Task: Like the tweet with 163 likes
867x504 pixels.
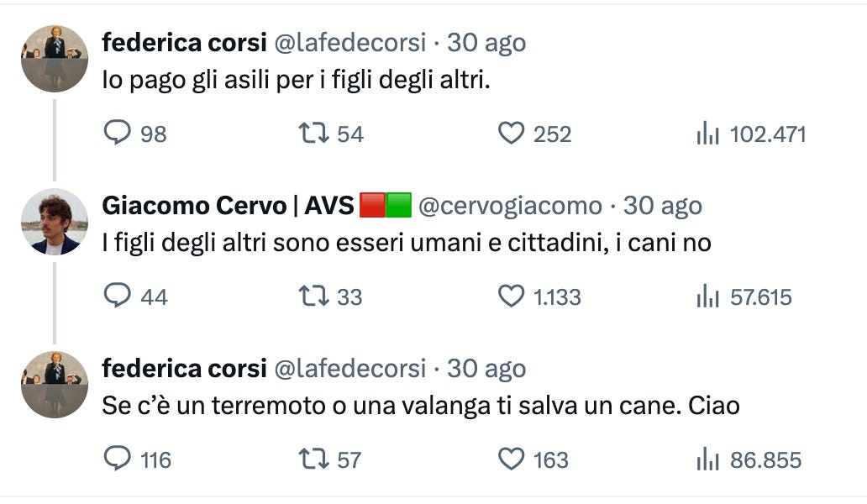Action: tap(511, 459)
